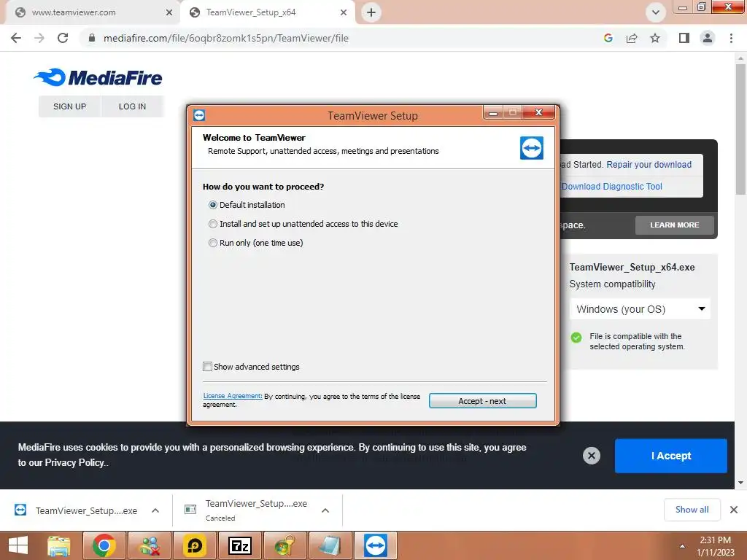Click the green compatibility check icon
Viewport: 747px width, 560px height.
pos(576,338)
